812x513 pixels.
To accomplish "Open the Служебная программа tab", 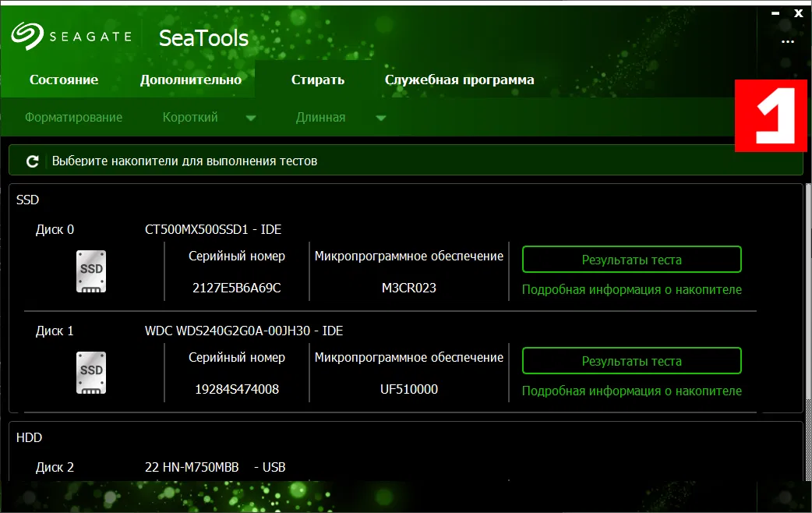I will pyautogui.click(x=459, y=80).
